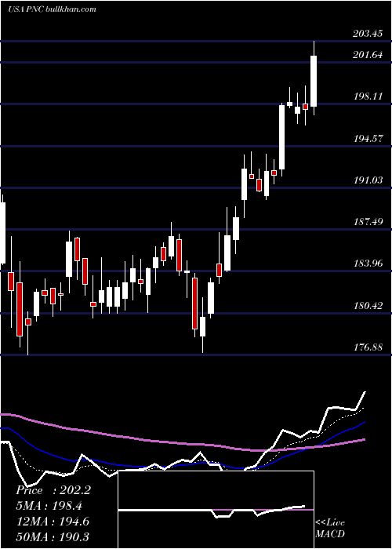The width and height of the screenshot is (392, 549).
Task: Click inside the Live MACD inset box
Action: pyautogui.click(x=216, y=510)
